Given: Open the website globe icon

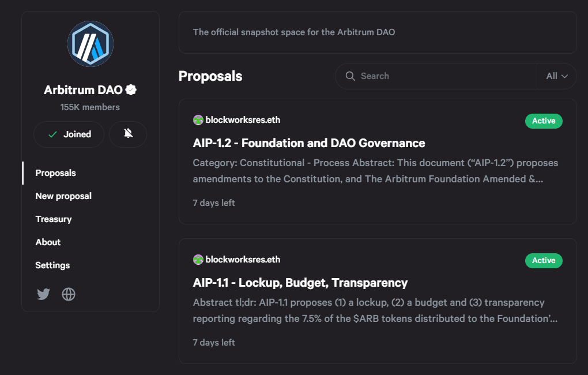Looking at the screenshot, I should click(69, 294).
